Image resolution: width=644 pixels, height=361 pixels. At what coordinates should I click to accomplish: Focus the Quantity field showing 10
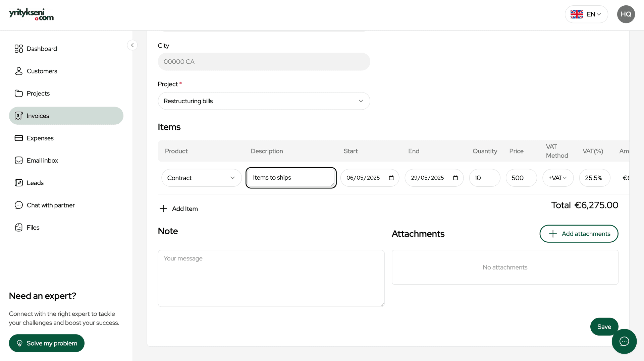point(484,178)
